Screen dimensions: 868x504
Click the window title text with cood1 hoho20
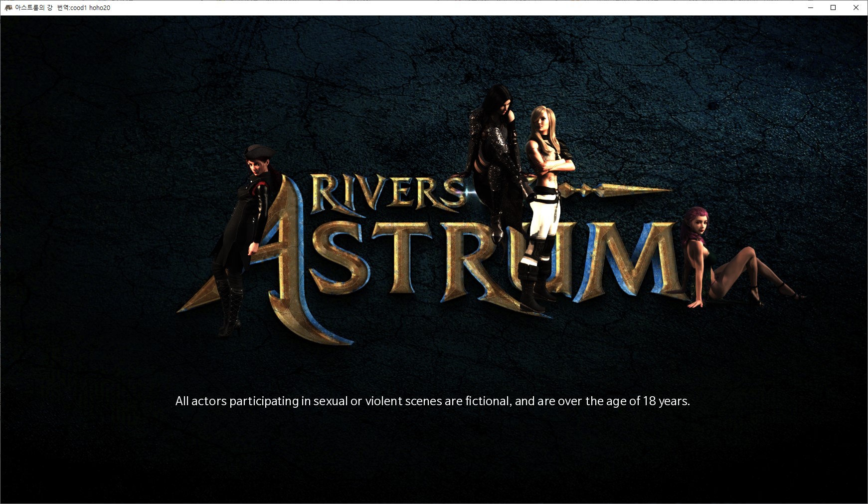pos(63,7)
